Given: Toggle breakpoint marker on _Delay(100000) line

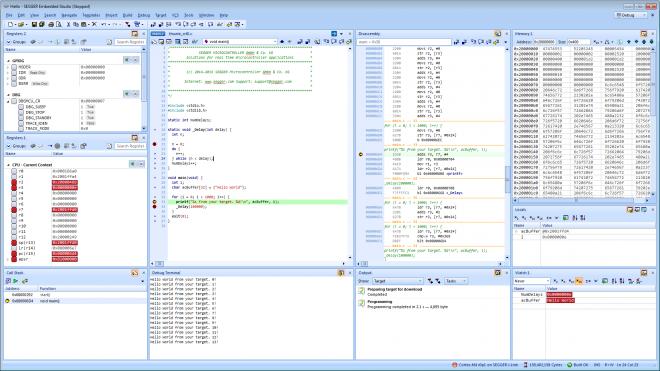Looking at the screenshot, I should tap(154, 206).
